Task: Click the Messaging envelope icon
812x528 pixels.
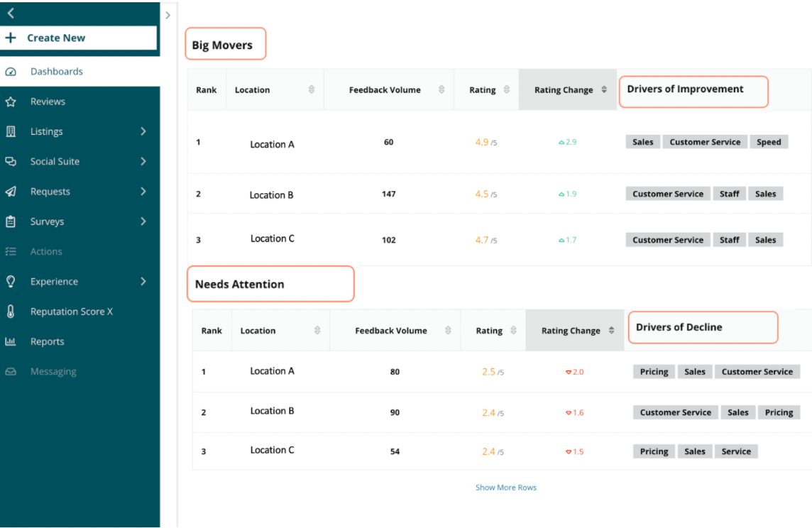Action: point(12,371)
